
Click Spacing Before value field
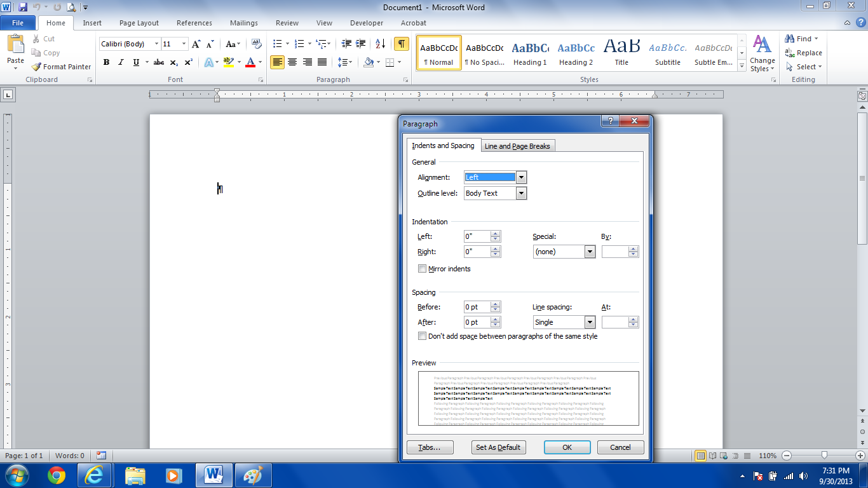[477, 307]
